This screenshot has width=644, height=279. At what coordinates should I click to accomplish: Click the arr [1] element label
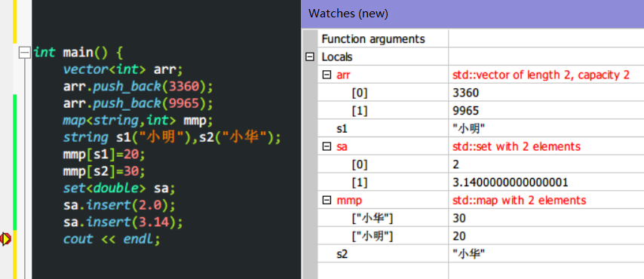click(x=360, y=111)
